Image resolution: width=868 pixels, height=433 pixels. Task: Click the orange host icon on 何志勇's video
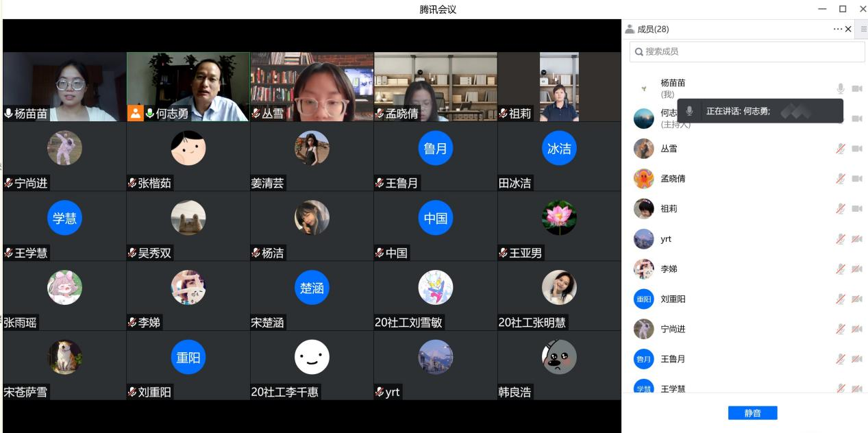point(136,113)
